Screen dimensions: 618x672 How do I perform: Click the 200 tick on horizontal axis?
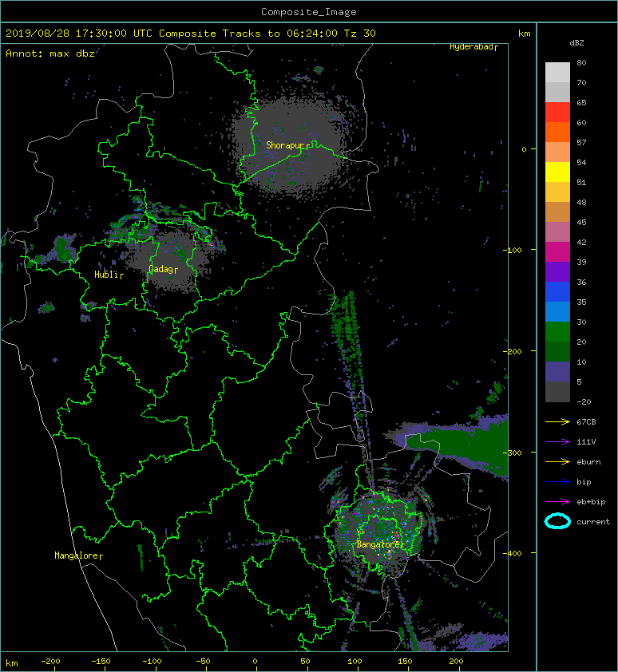point(457,662)
